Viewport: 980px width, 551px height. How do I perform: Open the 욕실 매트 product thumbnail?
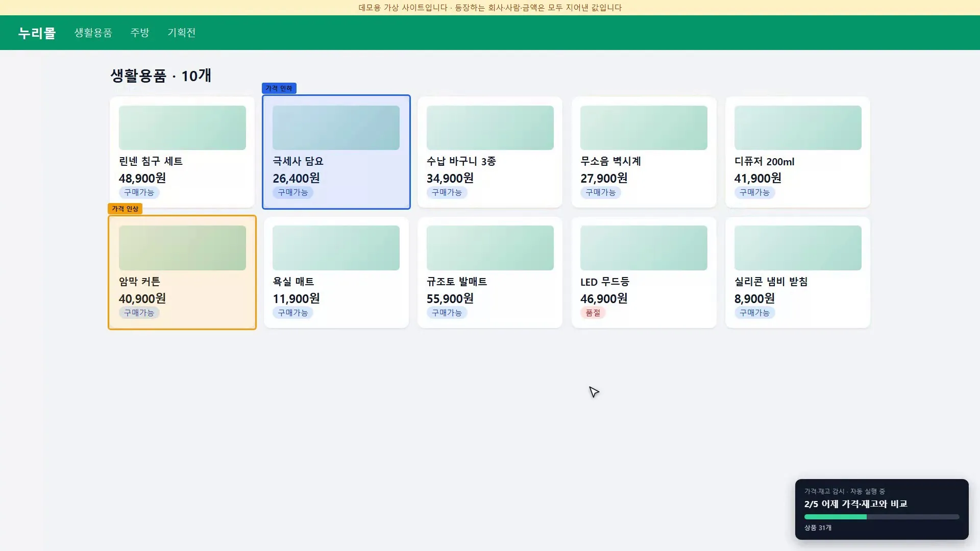pos(336,248)
